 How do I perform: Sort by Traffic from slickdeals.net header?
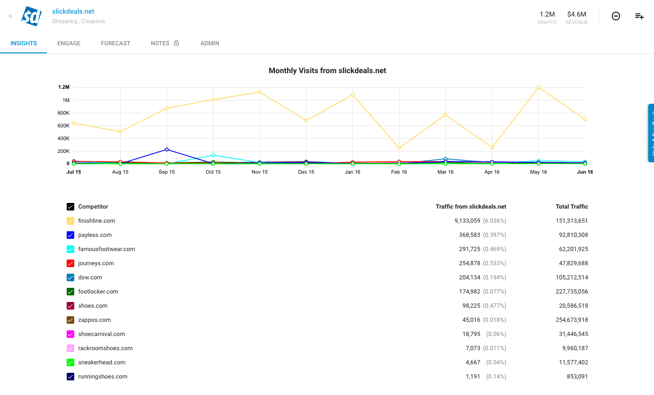pyautogui.click(x=471, y=206)
